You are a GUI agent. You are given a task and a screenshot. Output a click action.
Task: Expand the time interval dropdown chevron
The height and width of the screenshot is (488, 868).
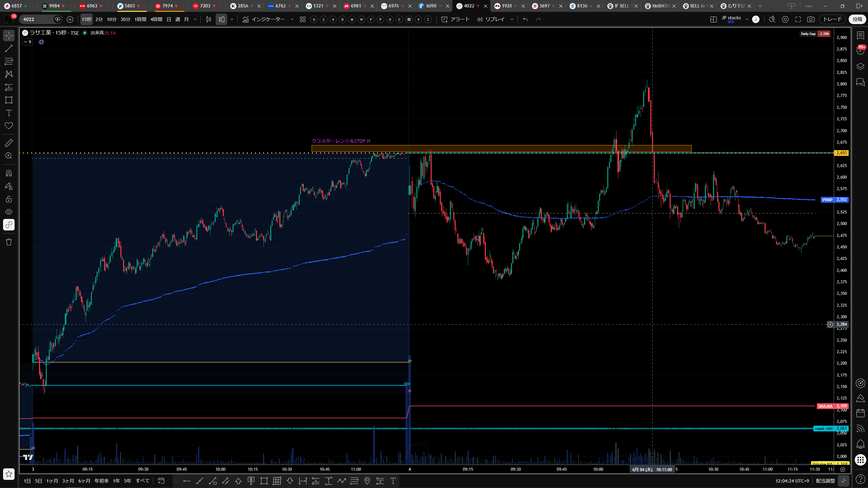click(195, 19)
